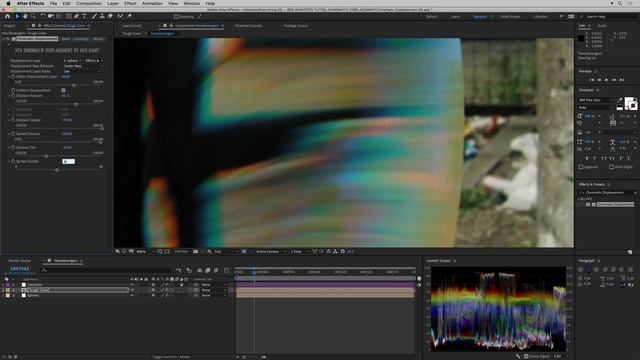Toggle visibility of Sphere layer
Image resolution: width=640 pixels, height=360 pixels.
(132, 295)
